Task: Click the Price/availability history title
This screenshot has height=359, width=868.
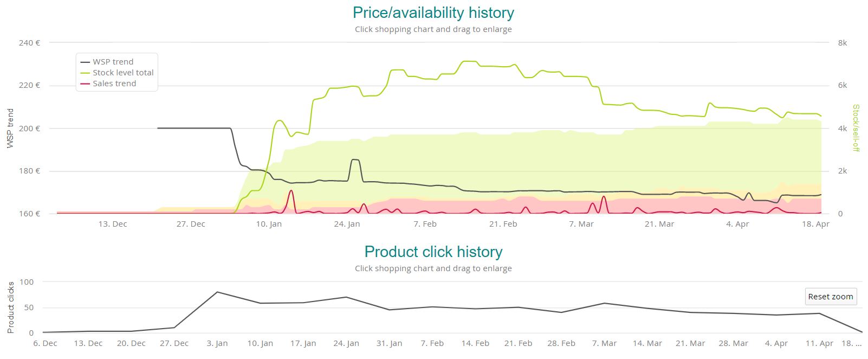Action: click(433, 12)
